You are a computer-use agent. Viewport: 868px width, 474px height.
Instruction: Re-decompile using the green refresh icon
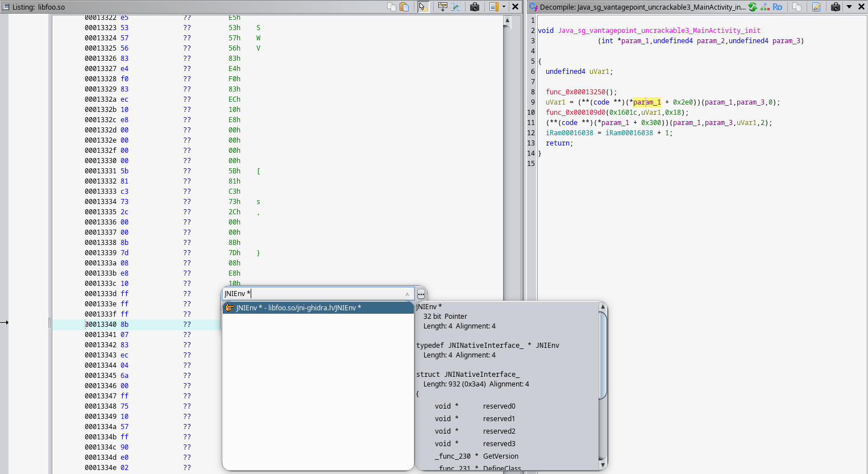click(x=753, y=7)
